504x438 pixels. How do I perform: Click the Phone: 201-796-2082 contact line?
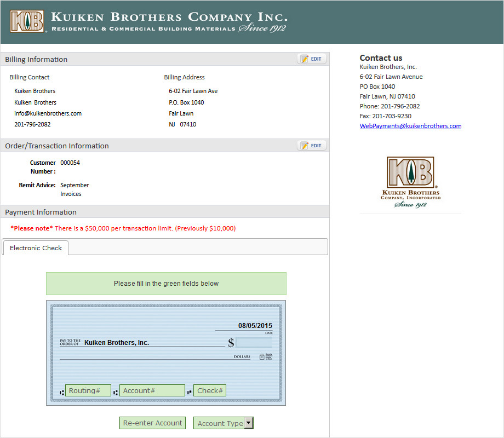pyautogui.click(x=390, y=106)
